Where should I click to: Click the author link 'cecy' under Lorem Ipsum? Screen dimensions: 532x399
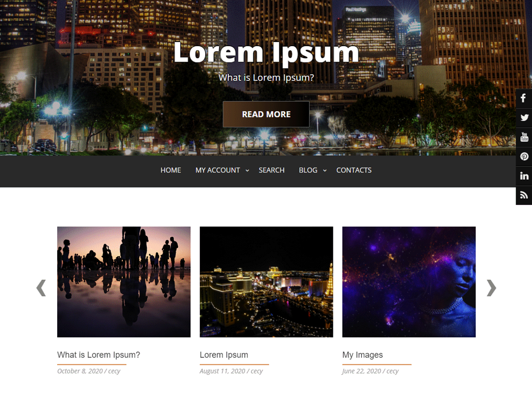[257, 371]
